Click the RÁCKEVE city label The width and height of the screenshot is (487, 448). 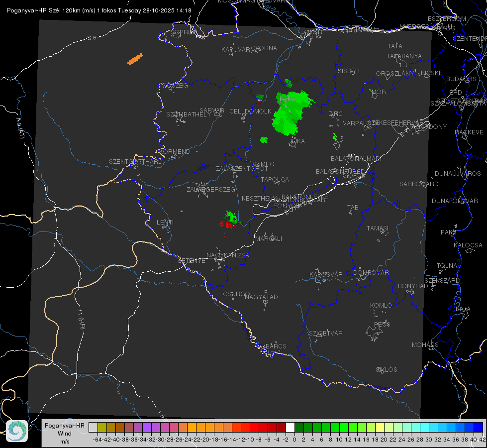tap(469, 132)
